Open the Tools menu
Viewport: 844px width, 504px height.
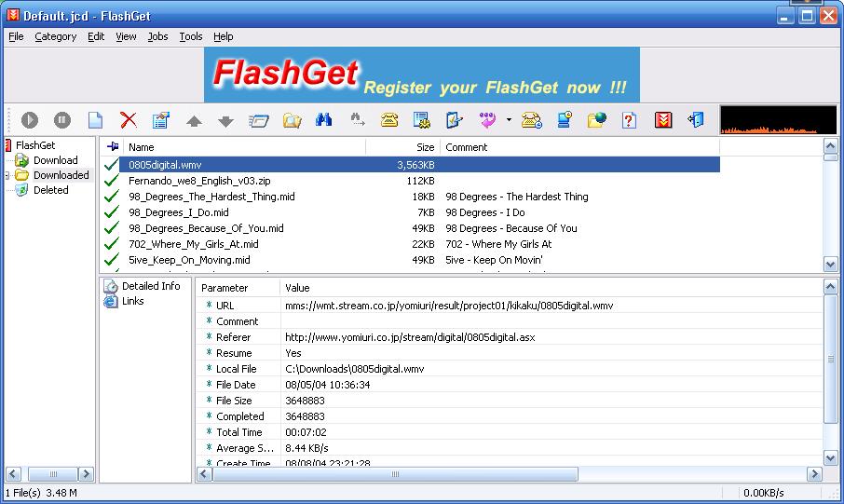tap(191, 36)
